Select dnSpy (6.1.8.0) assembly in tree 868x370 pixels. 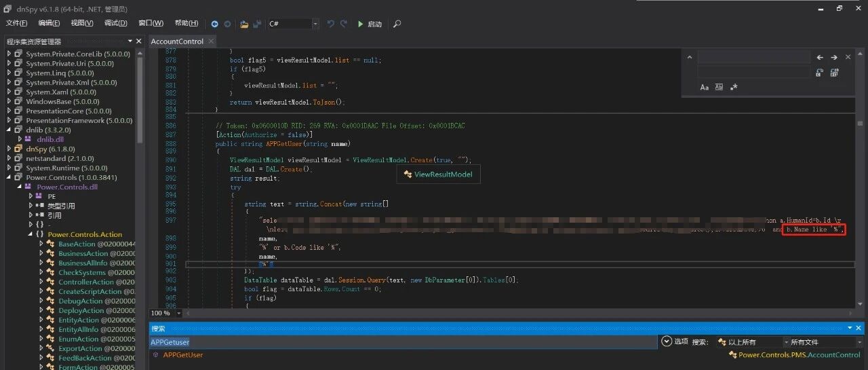[x=50, y=149]
